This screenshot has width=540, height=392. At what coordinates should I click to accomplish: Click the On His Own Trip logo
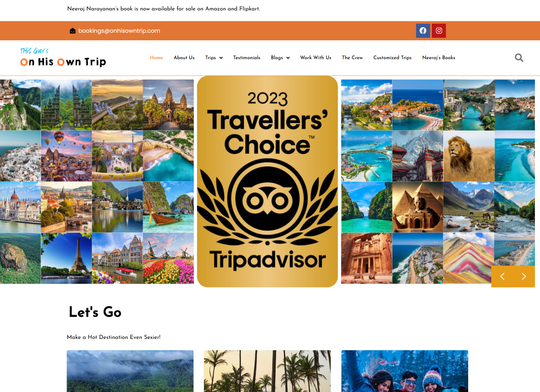pos(63,57)
